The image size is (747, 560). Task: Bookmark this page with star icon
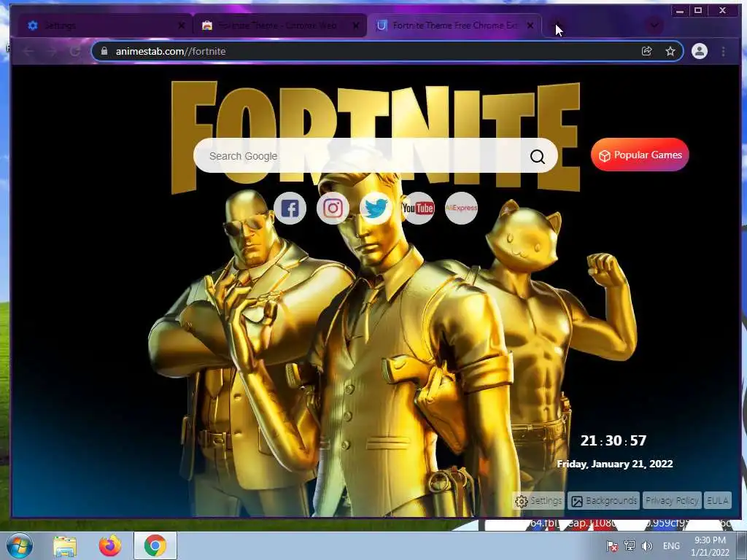click(x=670, y=51)
